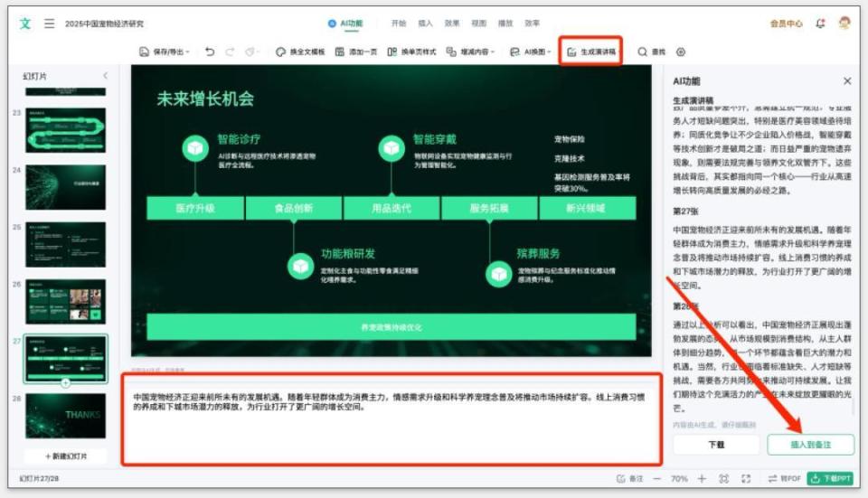
Task: Click 生成演讲稿 to generate speech script
Action: [x=591, y=52]
